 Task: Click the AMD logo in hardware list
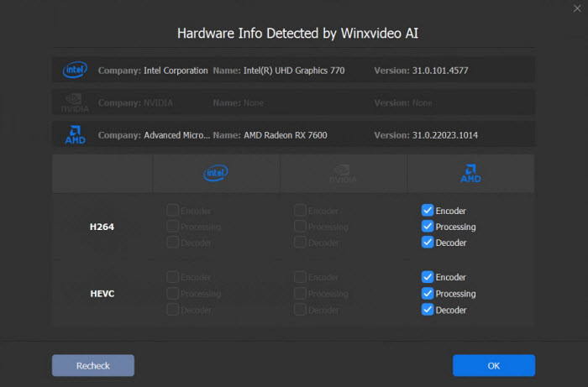pyautogui.click(x=75, y=134)
